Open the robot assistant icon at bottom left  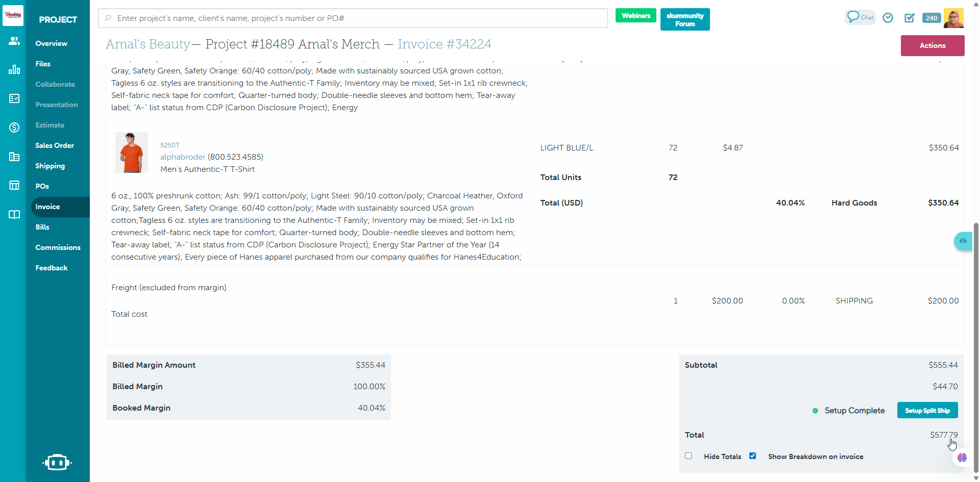pyautogui.click(x=57, y=462)
